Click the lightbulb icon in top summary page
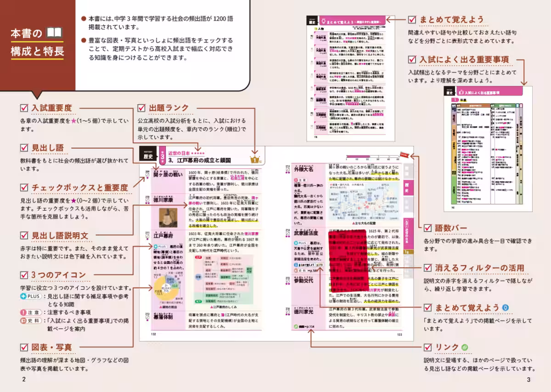The width and height of the screenshot is (551, 392). (x=323, y=21)
